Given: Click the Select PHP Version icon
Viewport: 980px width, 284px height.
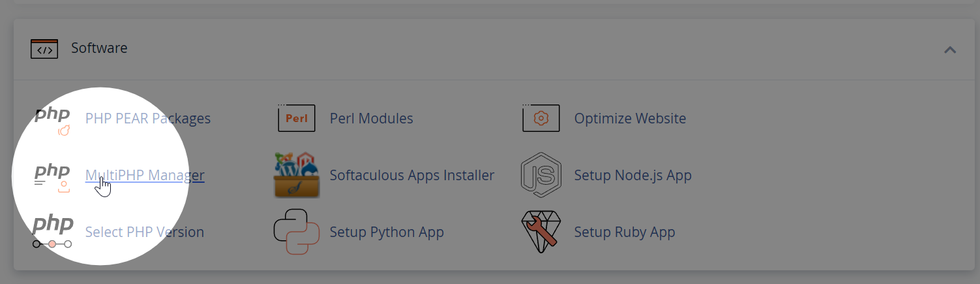Looking at the screenshot, I should [52, 232].
